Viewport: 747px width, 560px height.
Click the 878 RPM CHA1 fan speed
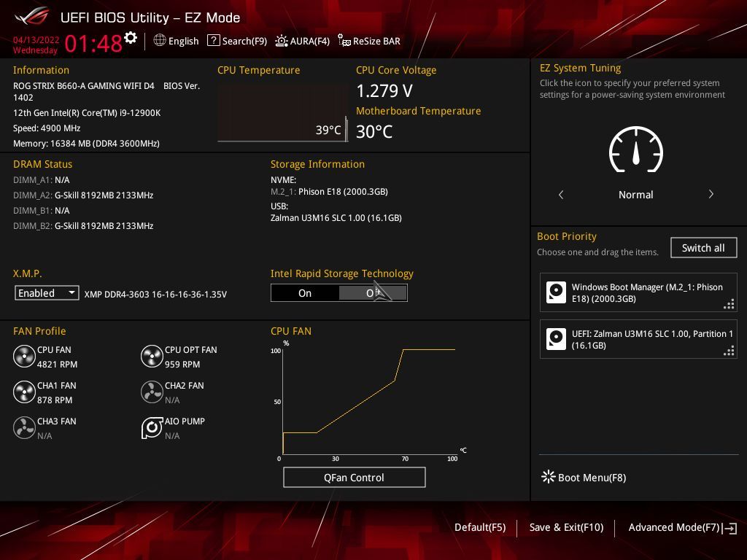[x=55, y=400]
